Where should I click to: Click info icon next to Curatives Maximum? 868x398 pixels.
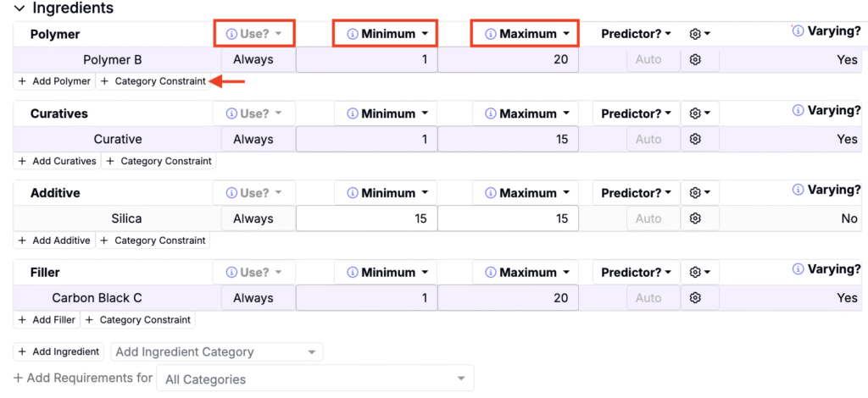tap(490, 113)
